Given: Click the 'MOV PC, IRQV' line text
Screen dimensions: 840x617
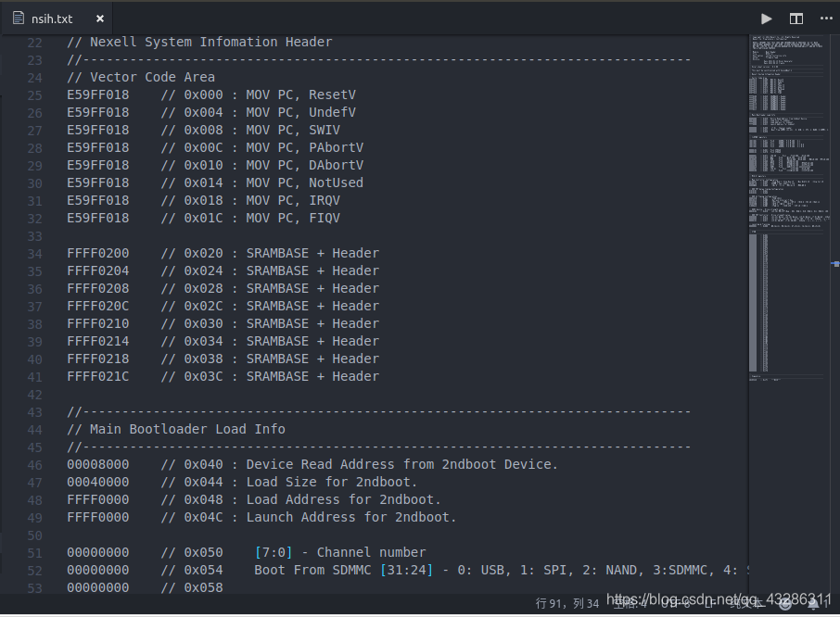Looking at the screenshot, I should (293, 201).
